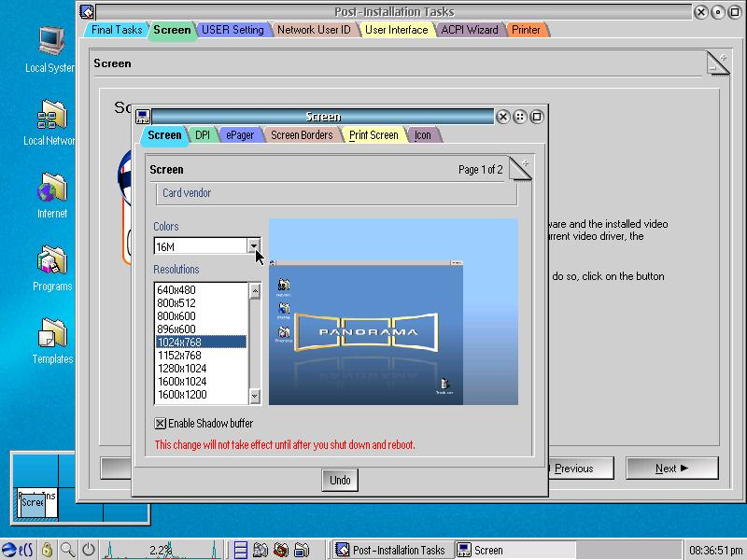The height and width of the screenshot is (560, 747).
Task: Switch to USER Setting tab
Action: pyautogui.click(x=233, y=30)
